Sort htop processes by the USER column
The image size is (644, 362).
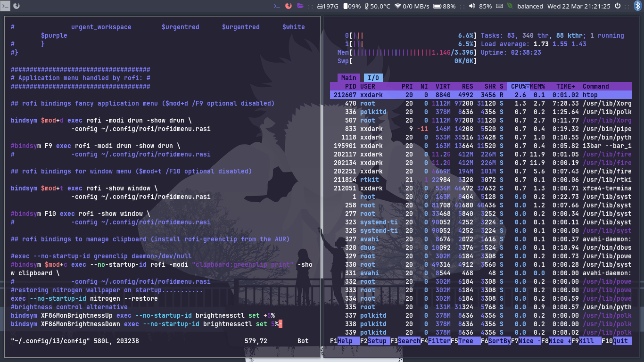[x=368, y=86]
